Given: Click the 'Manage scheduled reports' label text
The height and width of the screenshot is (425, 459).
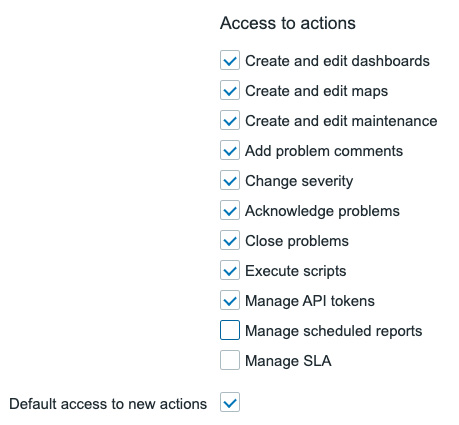Looking at the screenshot, I should coord(334,331).
